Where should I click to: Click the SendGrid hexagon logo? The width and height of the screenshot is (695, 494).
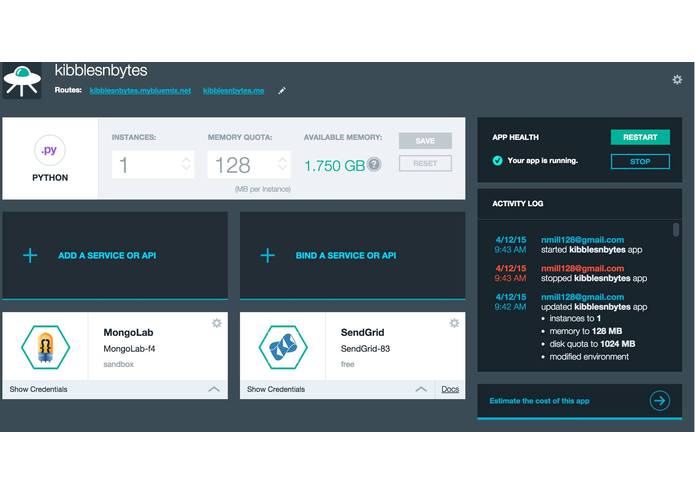click(283, 347)
